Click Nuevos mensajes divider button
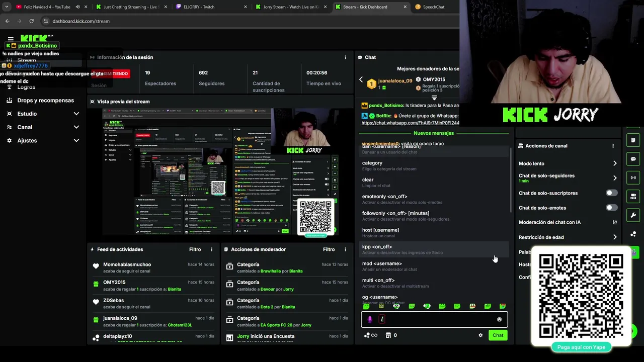 pyautogui.click(x=434, y=133)
